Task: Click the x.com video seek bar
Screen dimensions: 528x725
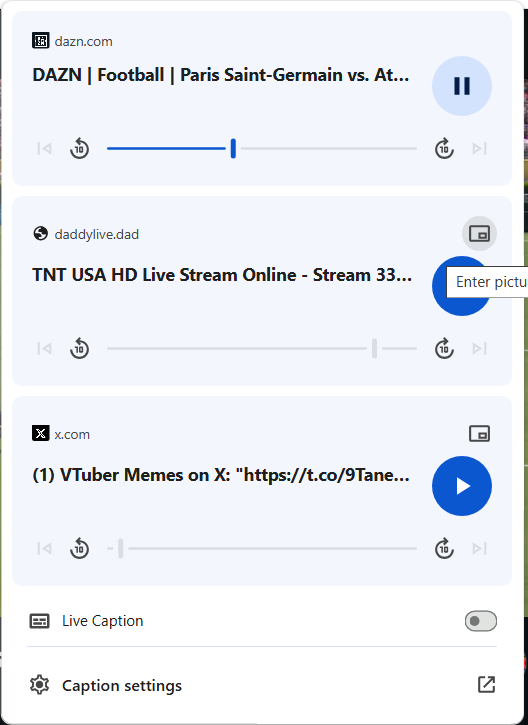Action: (262, 548)
